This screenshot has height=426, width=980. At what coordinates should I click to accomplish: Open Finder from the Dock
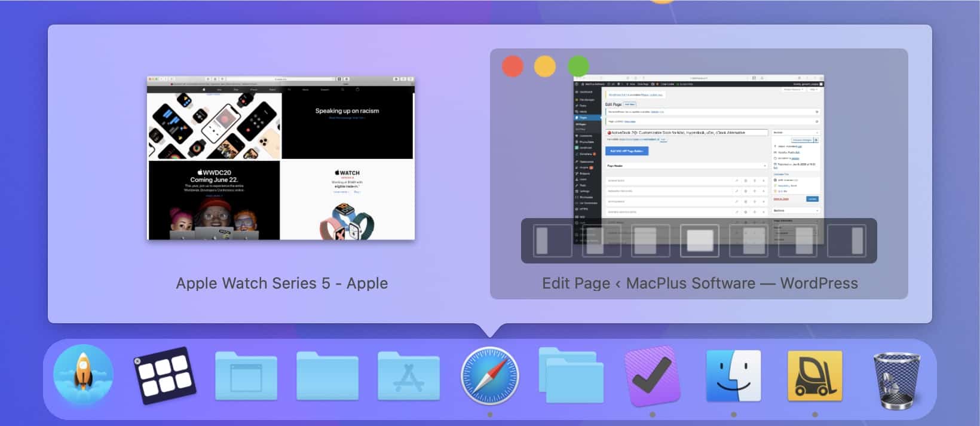pyautogui.click(x=734, y=376)
